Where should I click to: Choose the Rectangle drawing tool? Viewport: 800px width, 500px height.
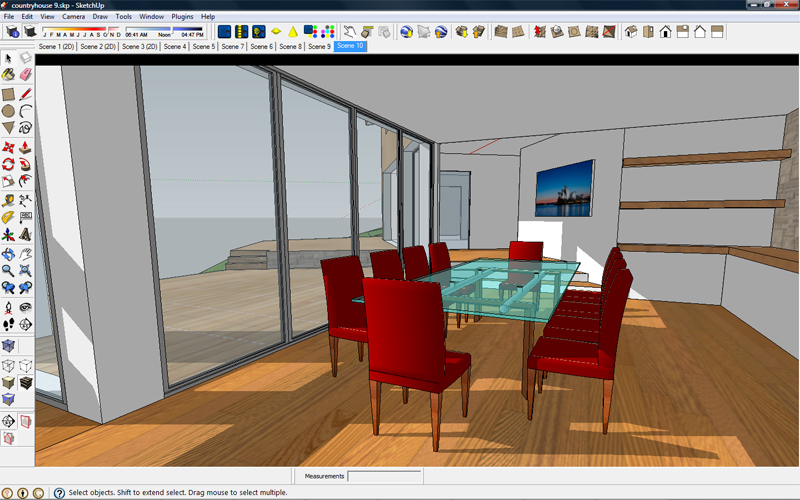(x=8, y=94)
